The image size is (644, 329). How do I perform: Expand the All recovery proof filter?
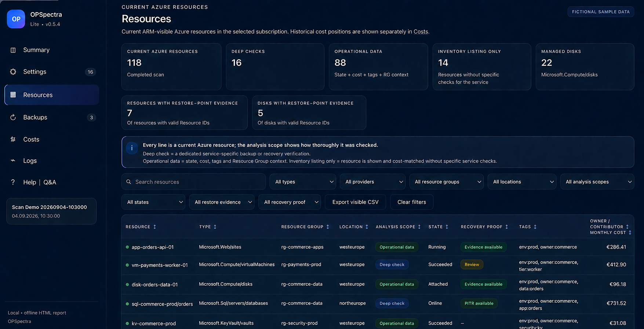tap(290, 202)
